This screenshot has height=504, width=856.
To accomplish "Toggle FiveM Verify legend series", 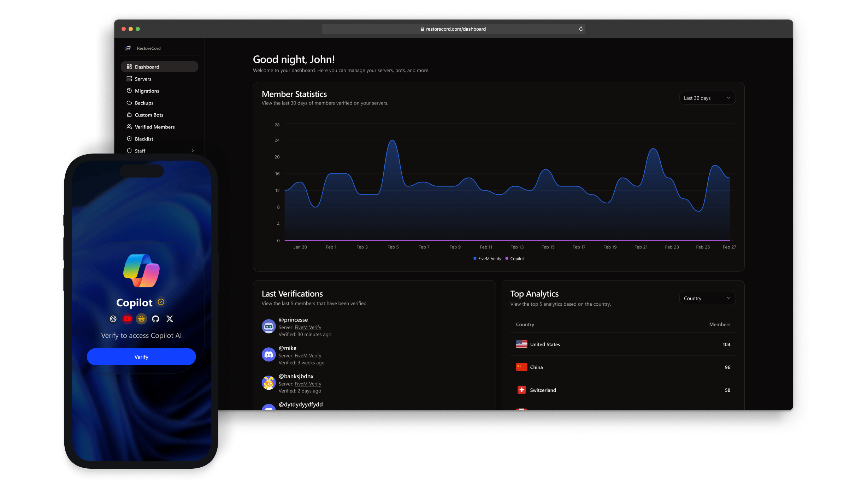I will pos(487,259).
